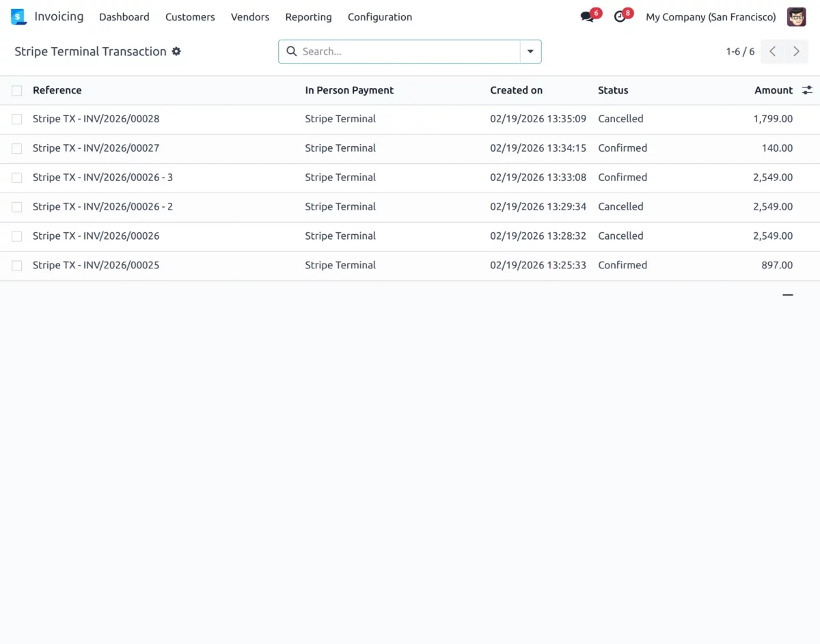Image resolution: width=820 pixels, height=644 pixels.
Task: Open record Stripe TX - INV/2026/00028
Action: click(x=96, y=119)
